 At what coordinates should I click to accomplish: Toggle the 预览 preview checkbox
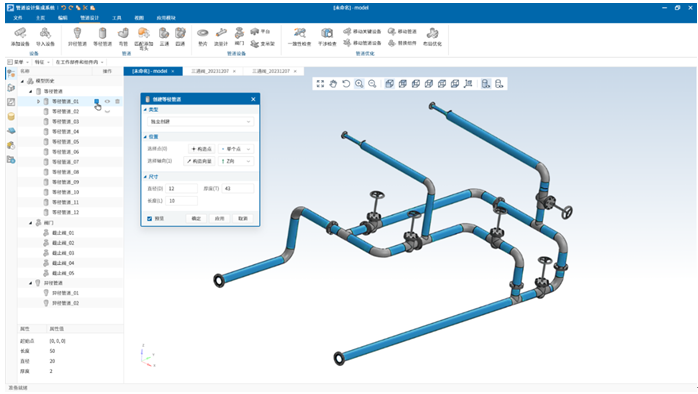pos(150,219)
